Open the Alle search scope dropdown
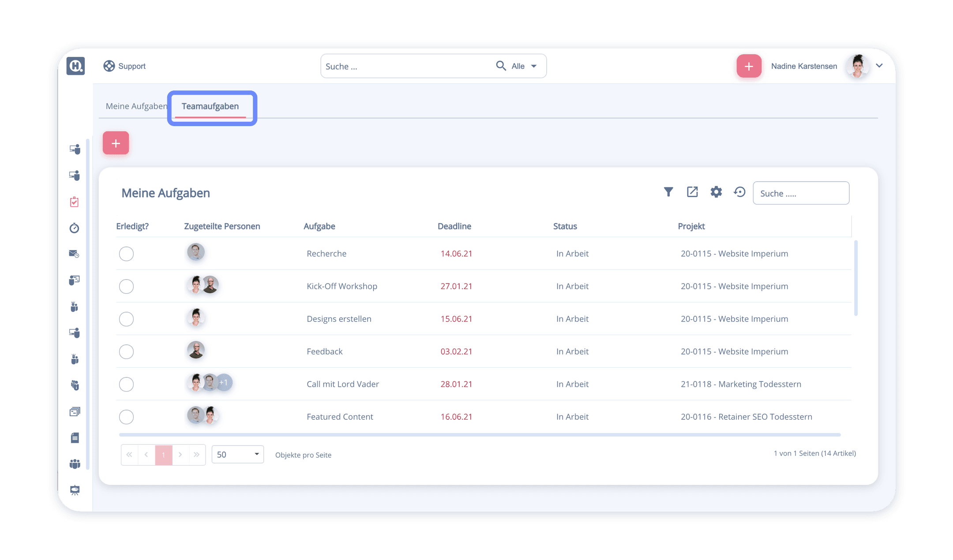Screen dimensions: 953x560 click(524, 66)
